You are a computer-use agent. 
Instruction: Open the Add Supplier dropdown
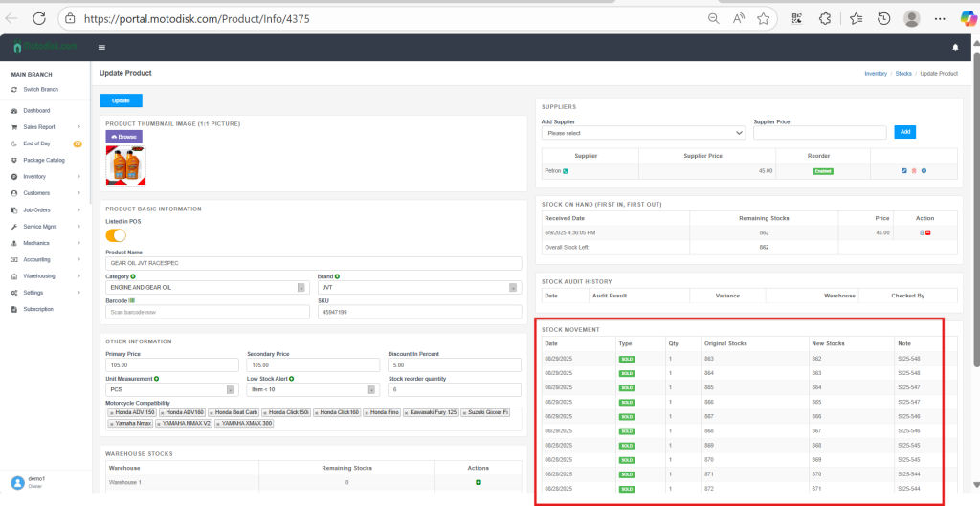pyautogui.click(x=643, y=133)
